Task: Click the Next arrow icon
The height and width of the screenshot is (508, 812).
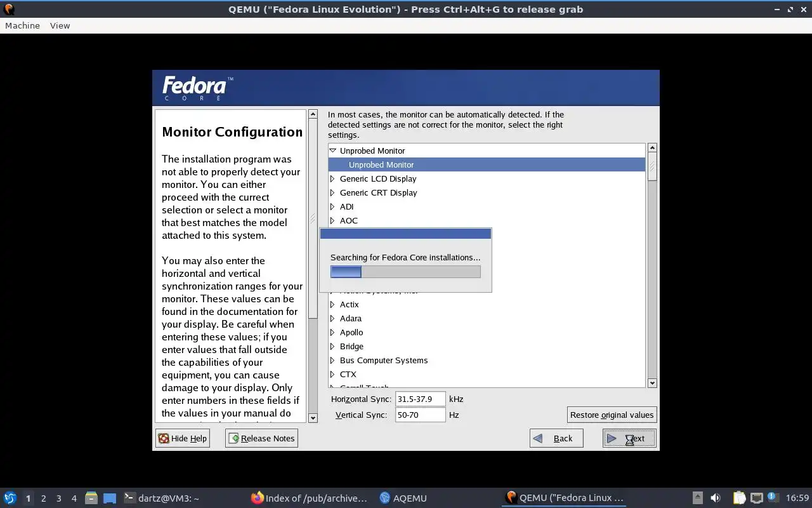Action: tap(612, 438)
